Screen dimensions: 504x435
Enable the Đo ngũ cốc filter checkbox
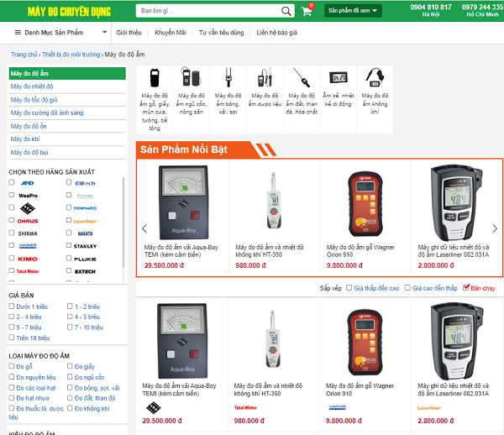coord(70,376)
